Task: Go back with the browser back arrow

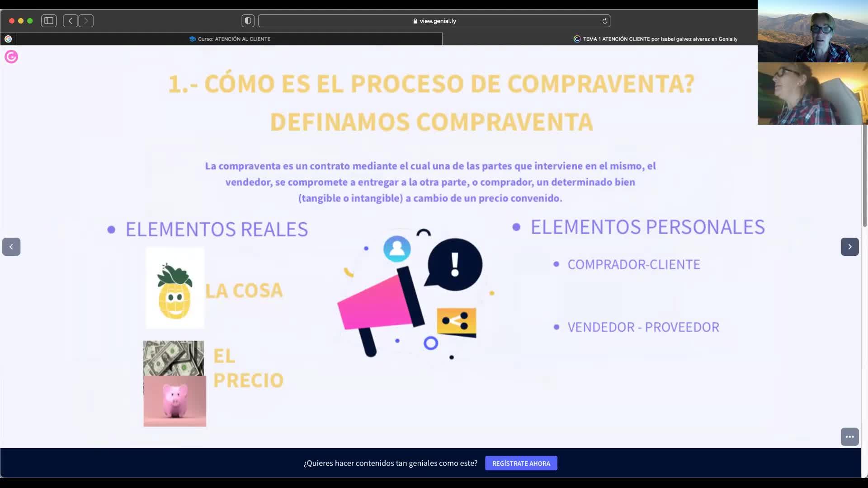Action: (70, 21)
